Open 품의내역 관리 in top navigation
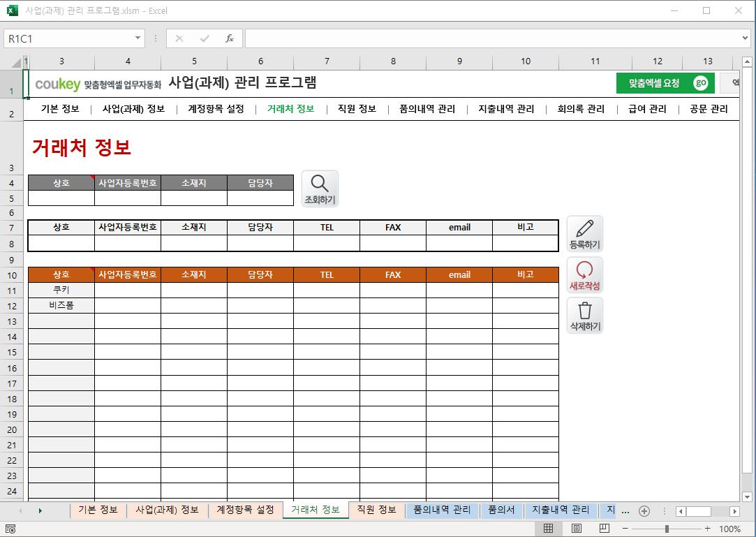756x537 pixels. tap(427, 109)
